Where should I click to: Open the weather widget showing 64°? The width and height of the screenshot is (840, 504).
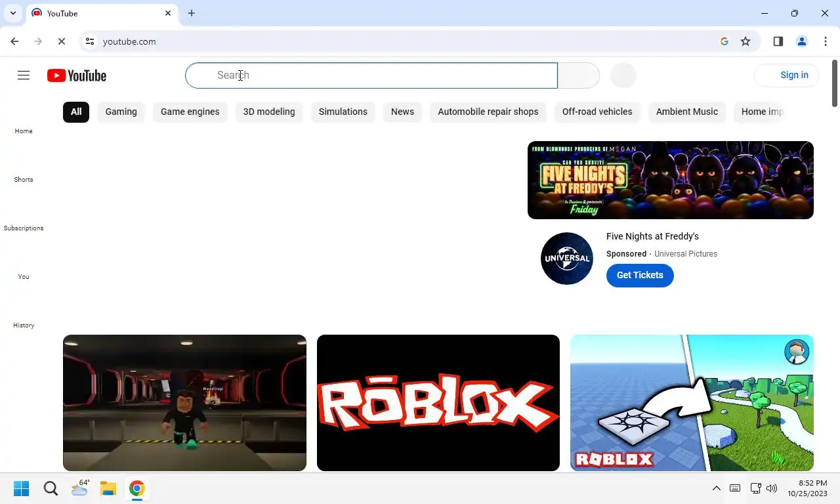coord(80,488)
